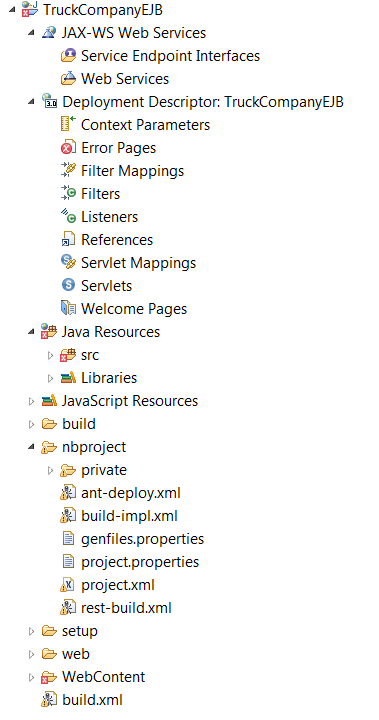Expand the WebContent folder
The height and width of the screenshot is (720, 379).
pyautogui.click(x=31, y=677)
